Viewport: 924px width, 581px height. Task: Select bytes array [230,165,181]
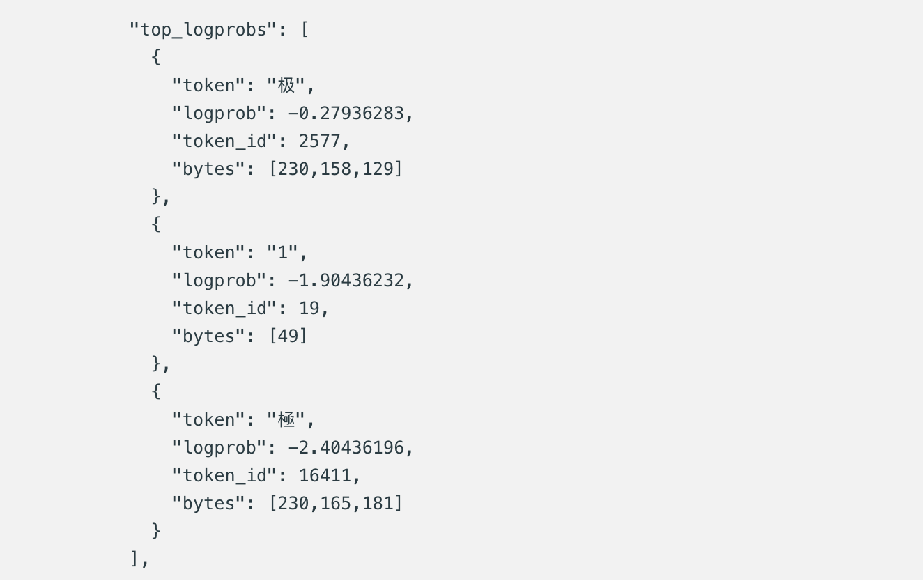pos(336,504)
